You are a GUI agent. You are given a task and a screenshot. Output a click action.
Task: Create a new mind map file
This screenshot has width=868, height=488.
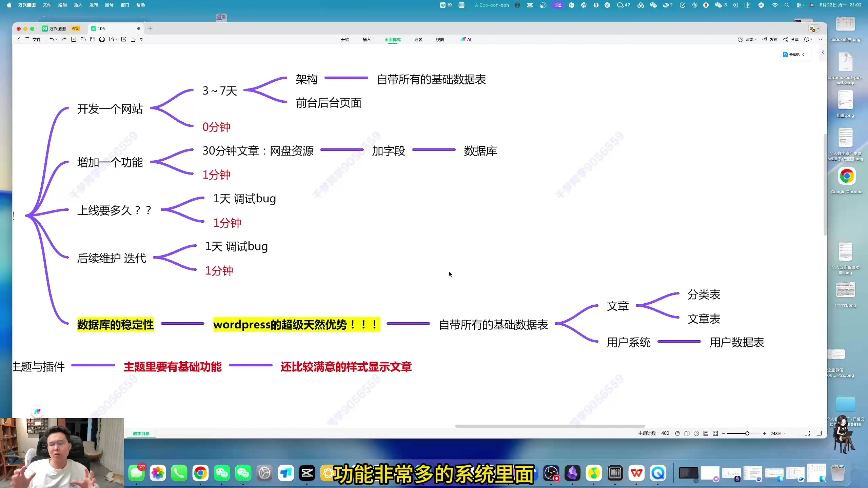(x=74, y=39)
